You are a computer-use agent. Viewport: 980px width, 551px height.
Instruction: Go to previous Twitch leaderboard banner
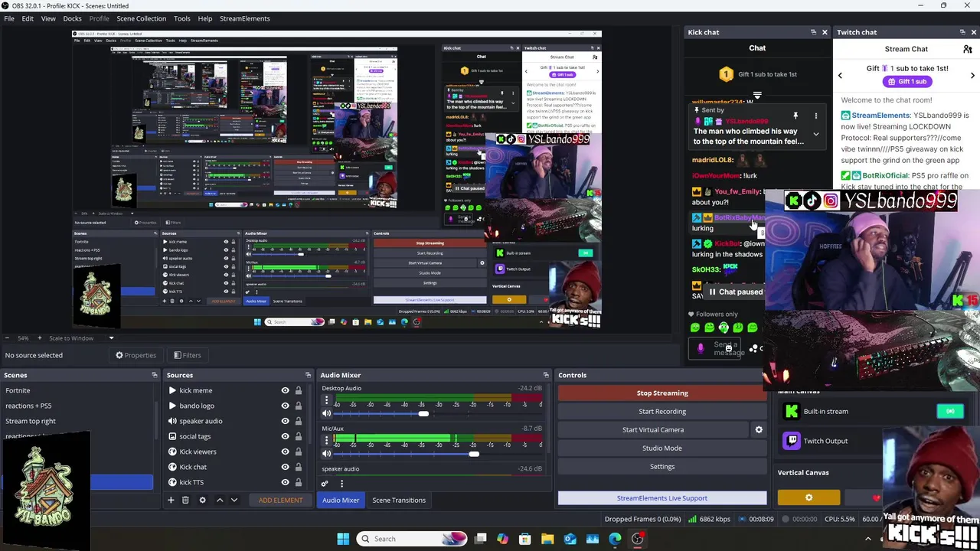pyautogui.click(x=840, y=75)
